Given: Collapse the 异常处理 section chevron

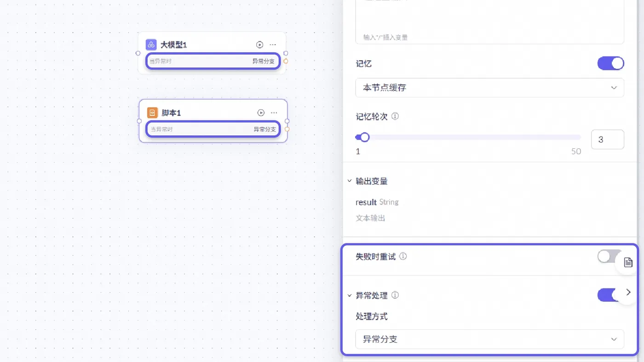Looking at the screenshot, I should tap(350, 295).
